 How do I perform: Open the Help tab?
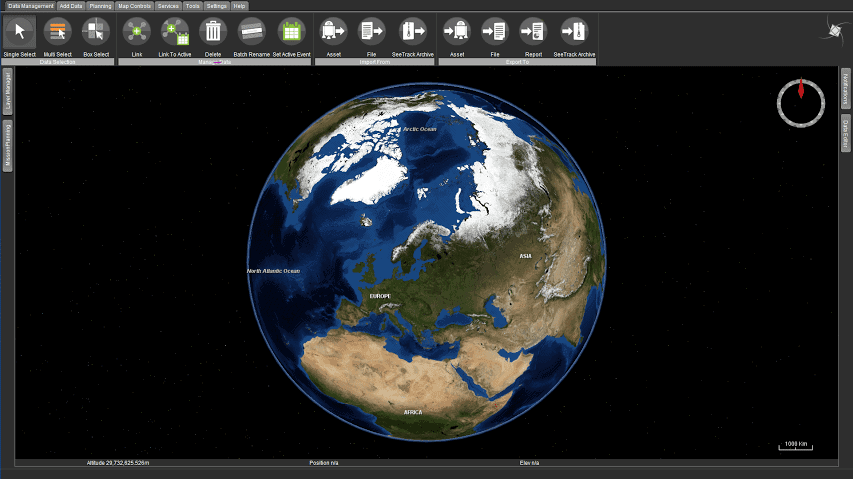tap(239, 6)
